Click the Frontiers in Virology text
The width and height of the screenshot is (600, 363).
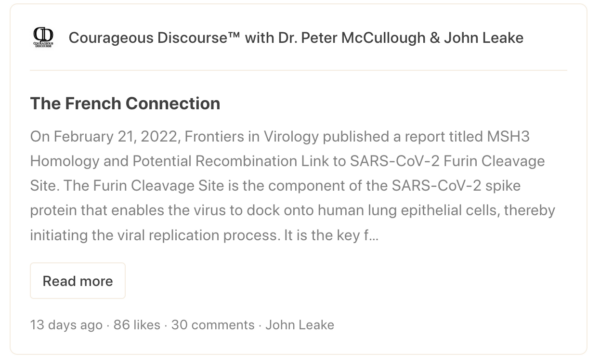251,137
